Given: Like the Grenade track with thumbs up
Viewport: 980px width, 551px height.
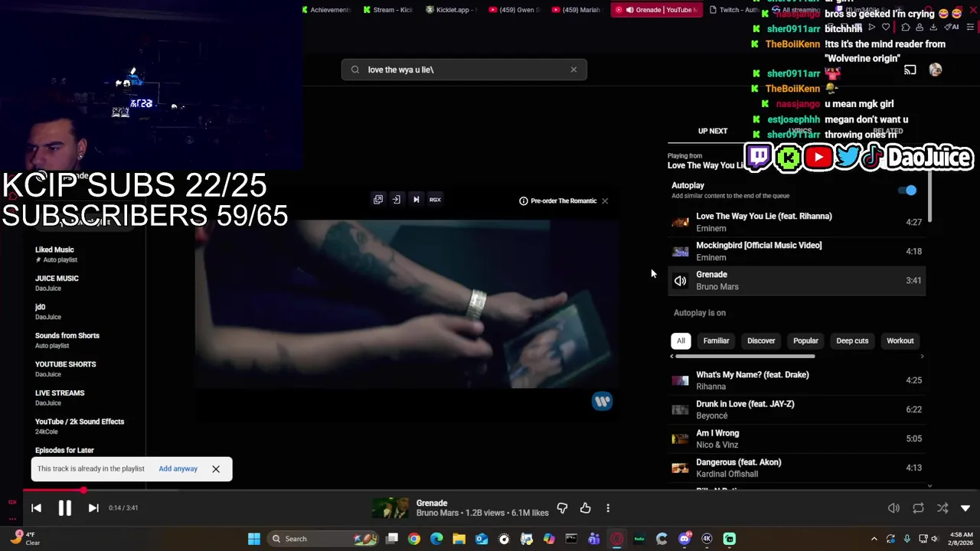Looking at the screenshot, I should click(585, 507).
